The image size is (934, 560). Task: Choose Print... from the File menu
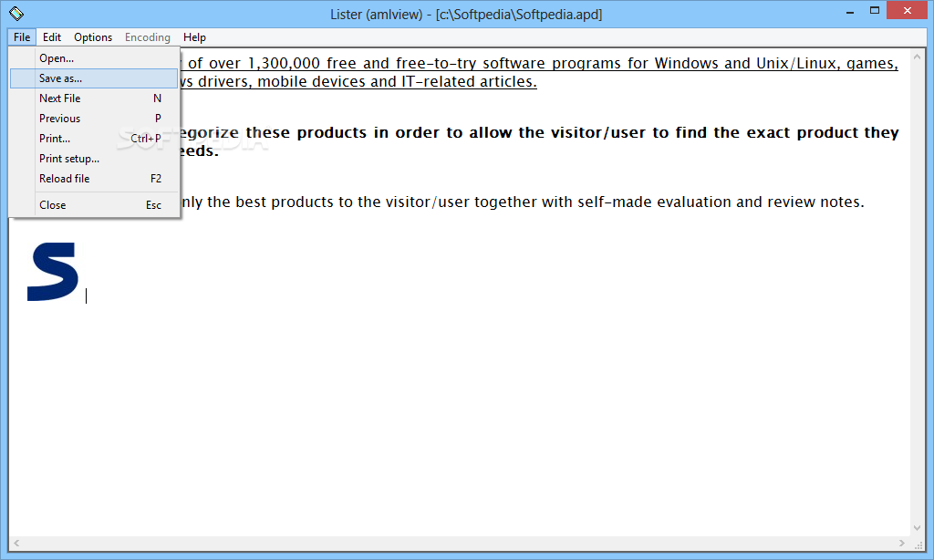tap(94, 139)
